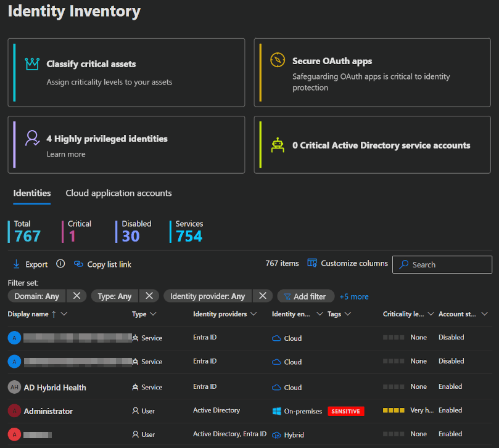Click the info icon next to Export

pyautogui.click(x=60, y=264)
